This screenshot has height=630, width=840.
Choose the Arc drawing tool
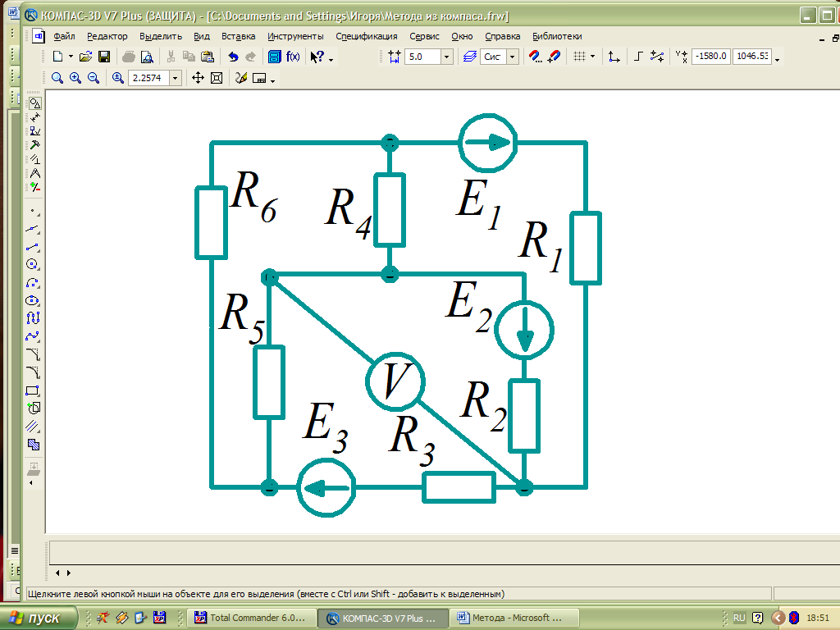33,282
